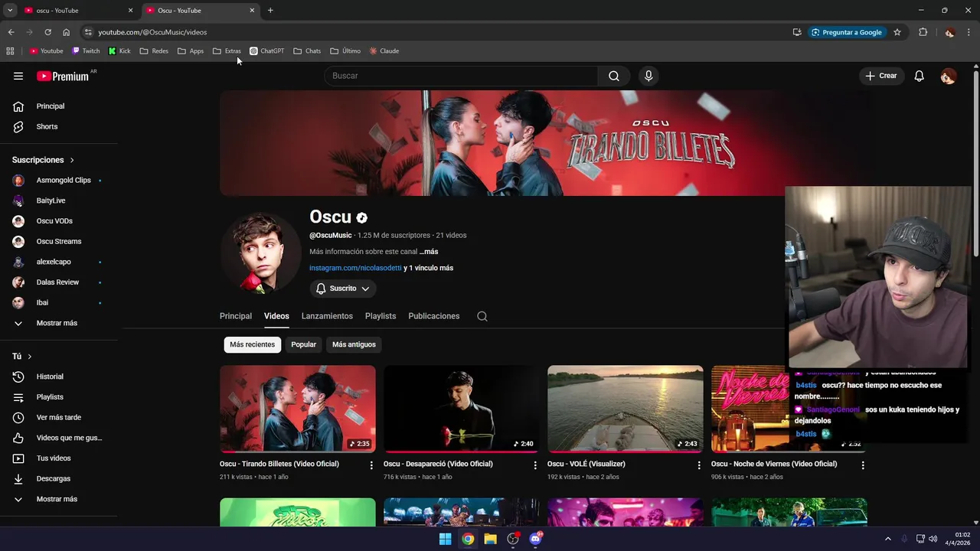Expand channel description '...más'
The image size is (980, 551).
coord(429,252)
